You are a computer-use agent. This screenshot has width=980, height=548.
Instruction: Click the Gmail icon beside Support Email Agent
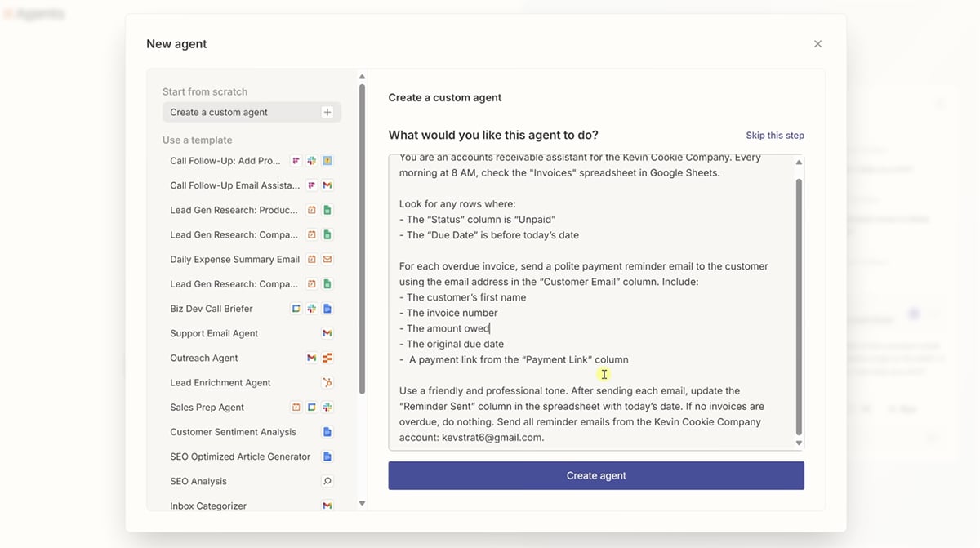click(327, 333)
